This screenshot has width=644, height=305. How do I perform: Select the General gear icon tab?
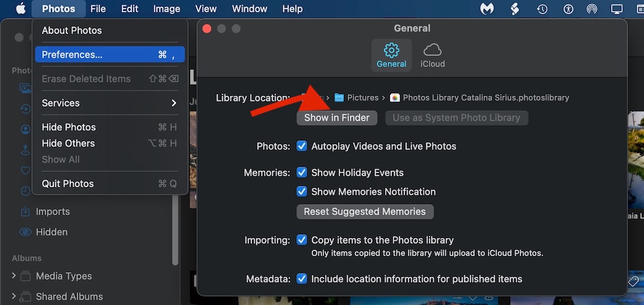[392, 55]
